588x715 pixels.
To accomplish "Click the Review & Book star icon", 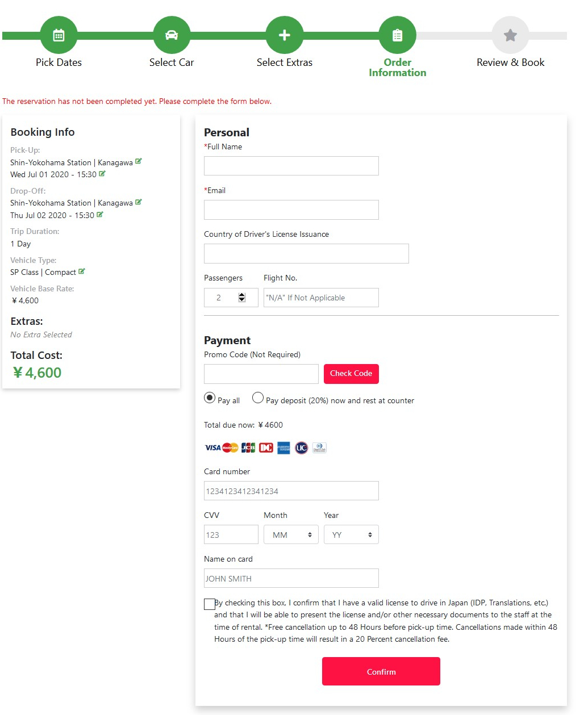I will point(510,35).
